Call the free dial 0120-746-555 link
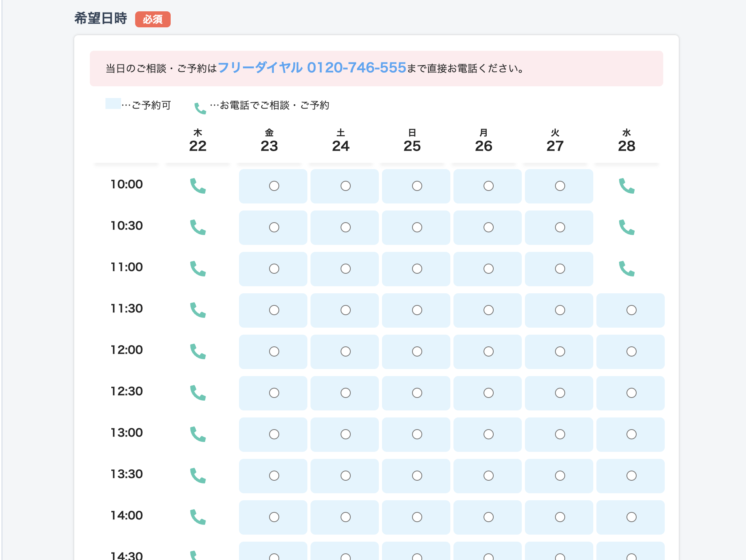746x560 pixels. click(312, 68)
